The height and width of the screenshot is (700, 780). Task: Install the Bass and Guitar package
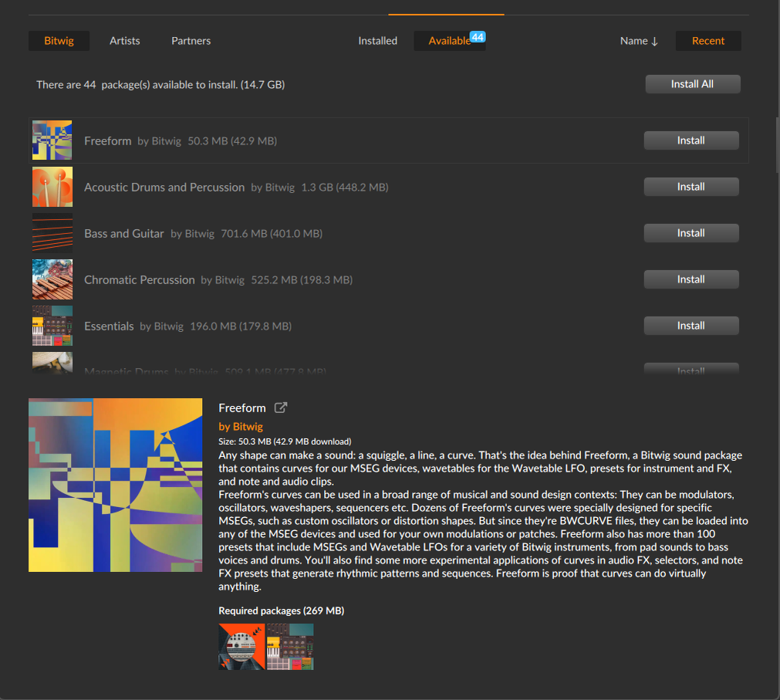tap(691, 233)
